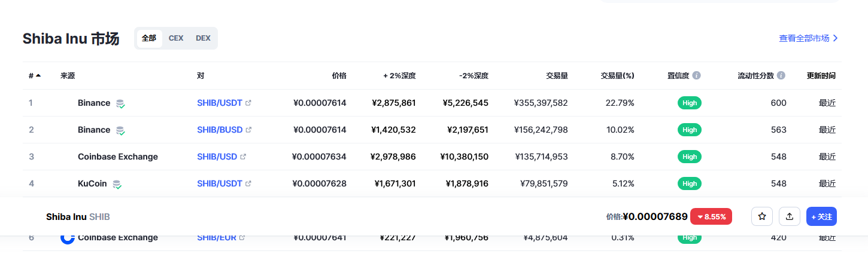The width and height of the screenshot is (868, 257).
Task: Click external link icon next to SHIB/BUSD
Action: click(248, 130)
